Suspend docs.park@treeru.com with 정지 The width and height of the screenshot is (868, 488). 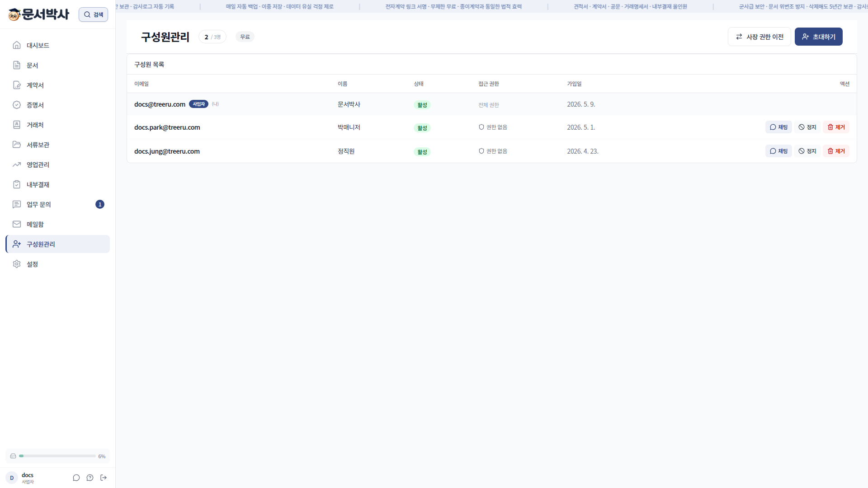point(807,127)
